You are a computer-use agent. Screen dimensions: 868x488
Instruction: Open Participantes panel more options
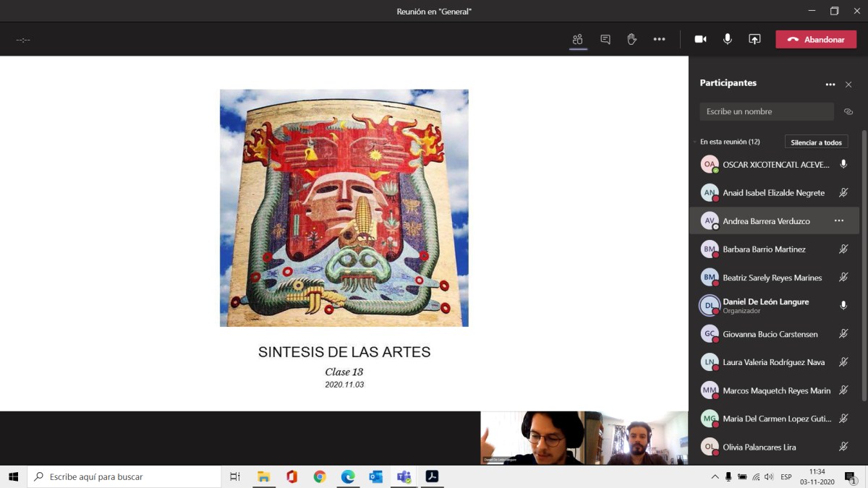[x=830, y=85]
